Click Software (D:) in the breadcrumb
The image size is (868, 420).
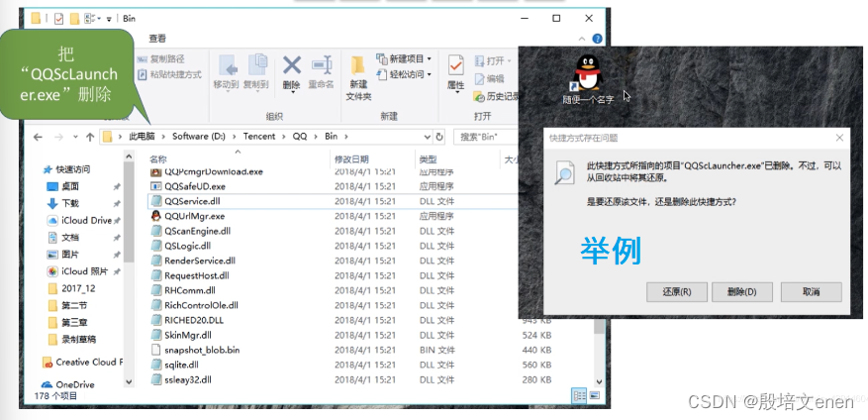point(199,137)
